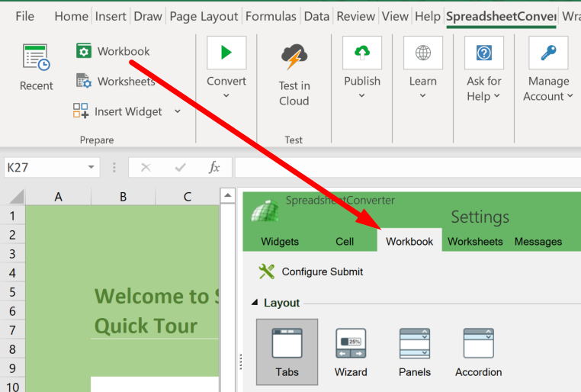
Task: Switch to the Data ribbon tab
Action: pyautogui.click(x=316, y=16)
